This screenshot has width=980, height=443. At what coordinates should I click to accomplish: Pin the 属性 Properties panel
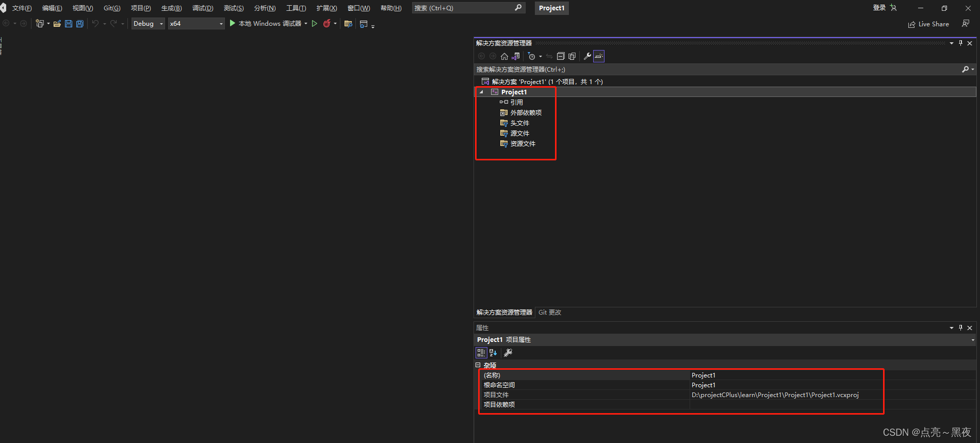pyautogui.click(x=960, y=328)
